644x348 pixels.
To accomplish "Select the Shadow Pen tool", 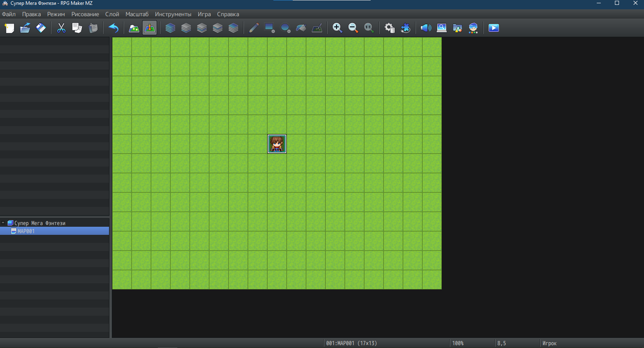I will (x=317, y=28).
